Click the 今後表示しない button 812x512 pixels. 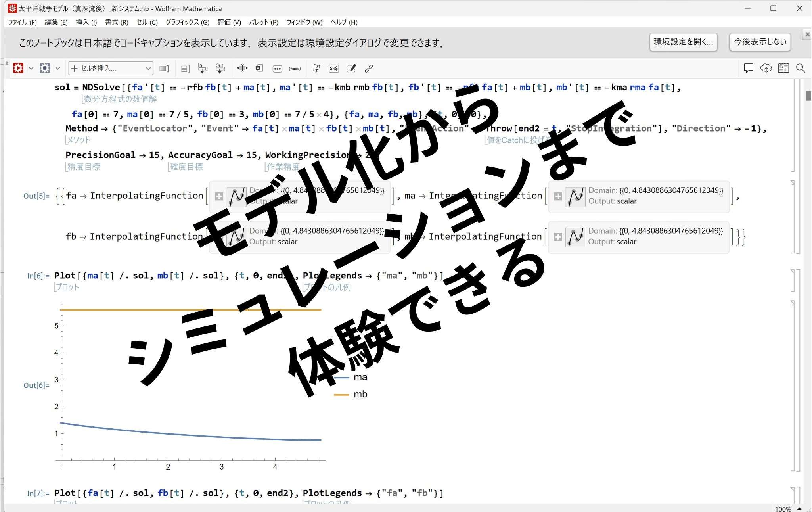(760, 42)
